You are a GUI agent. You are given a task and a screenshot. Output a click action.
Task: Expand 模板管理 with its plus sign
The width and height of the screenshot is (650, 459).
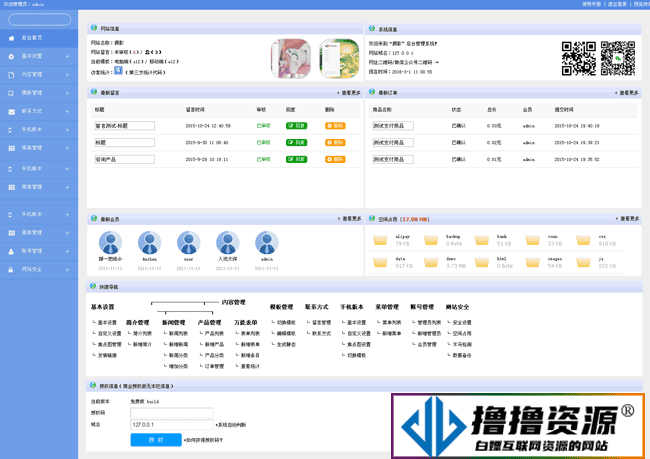click(x=67, y=93)
